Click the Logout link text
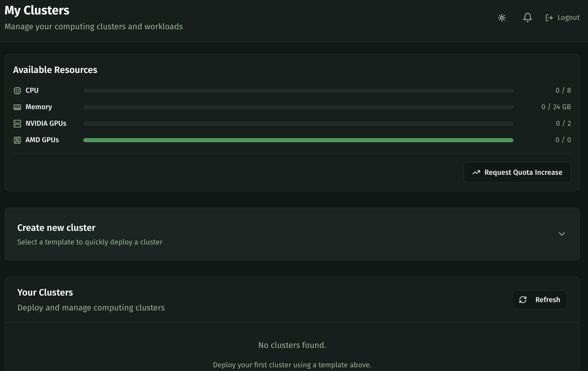This screenshot has height=371, width=588. click(x=568, y=18)
